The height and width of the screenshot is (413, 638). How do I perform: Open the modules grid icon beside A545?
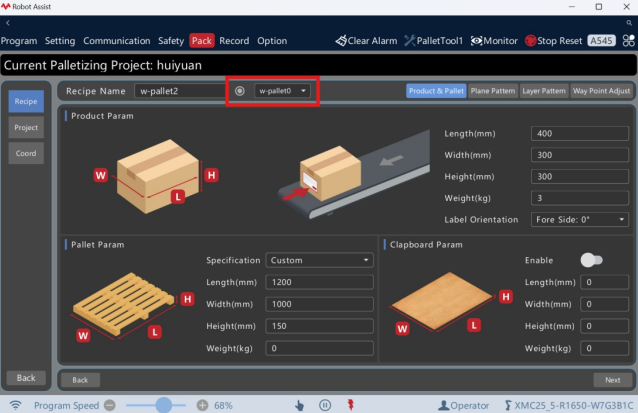point(628,41)
